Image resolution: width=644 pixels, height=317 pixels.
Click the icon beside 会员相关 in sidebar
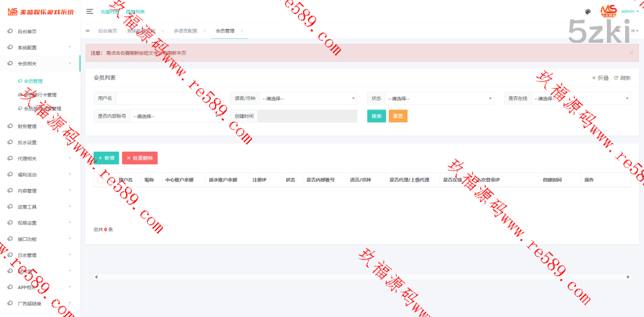point(10,64)
